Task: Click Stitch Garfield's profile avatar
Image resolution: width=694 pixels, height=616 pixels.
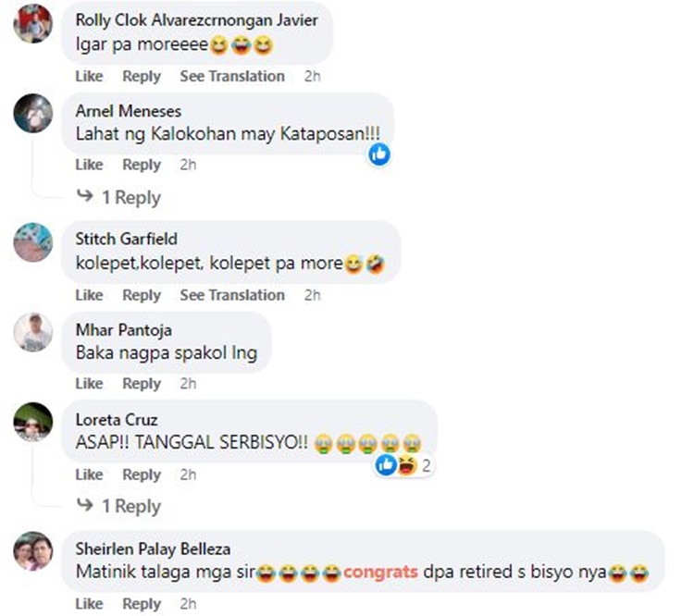Action: [33, 242]
